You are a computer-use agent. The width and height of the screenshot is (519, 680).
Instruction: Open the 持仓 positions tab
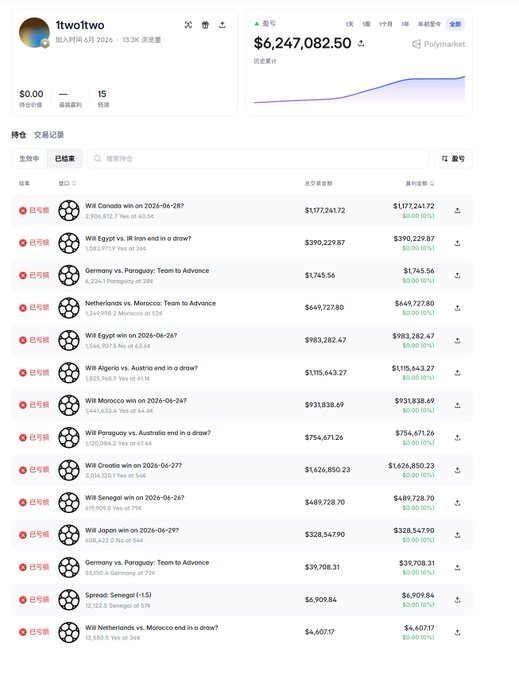[x=19, y=135]
